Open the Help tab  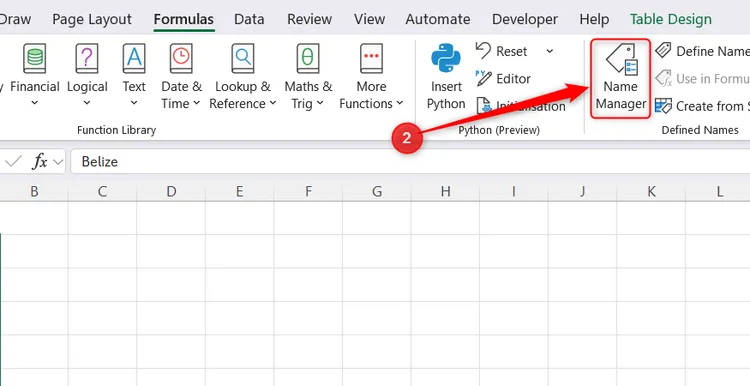pos(594,19)
